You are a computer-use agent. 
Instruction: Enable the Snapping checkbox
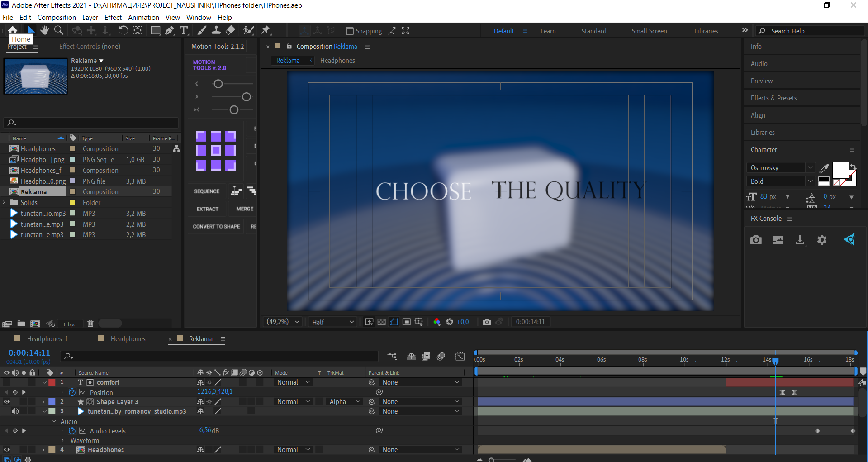tap(350, 31)
